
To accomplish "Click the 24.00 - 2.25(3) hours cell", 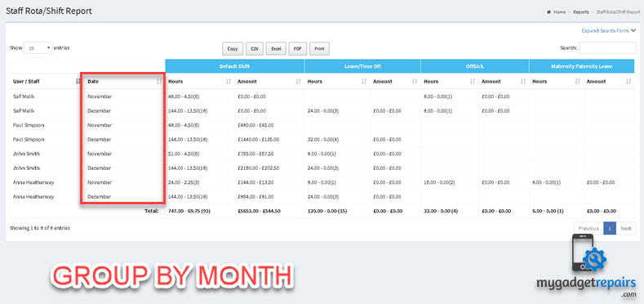I will coord(184,182).
